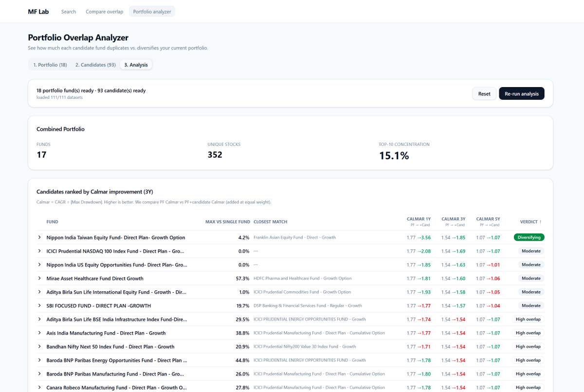Click Canara Robeco Manufacturing Fund name

click(117, 387)
